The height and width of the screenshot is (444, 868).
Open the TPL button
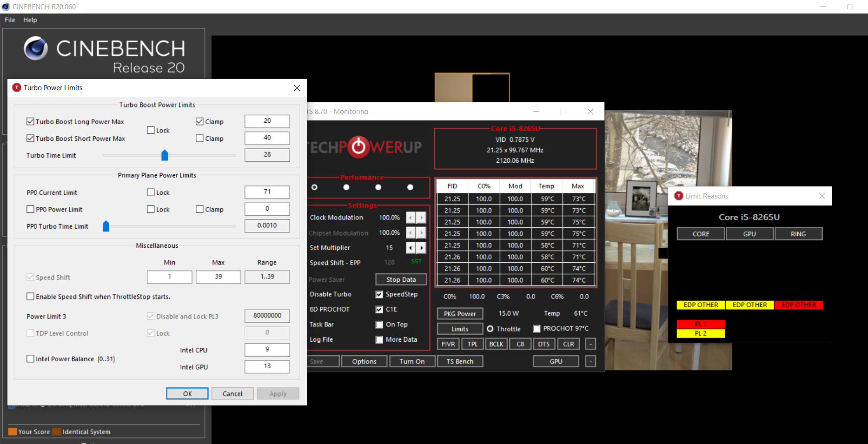pyautogui.click(x=472, y=344)
